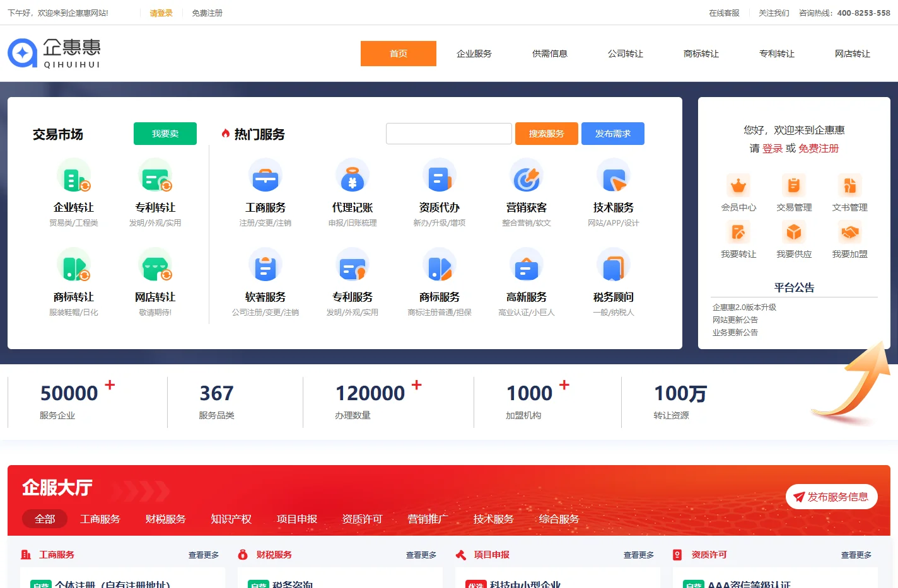Click 查看更多 beside 工商服务 section
This screenshot has height=588, width=898.
[204, 555]
